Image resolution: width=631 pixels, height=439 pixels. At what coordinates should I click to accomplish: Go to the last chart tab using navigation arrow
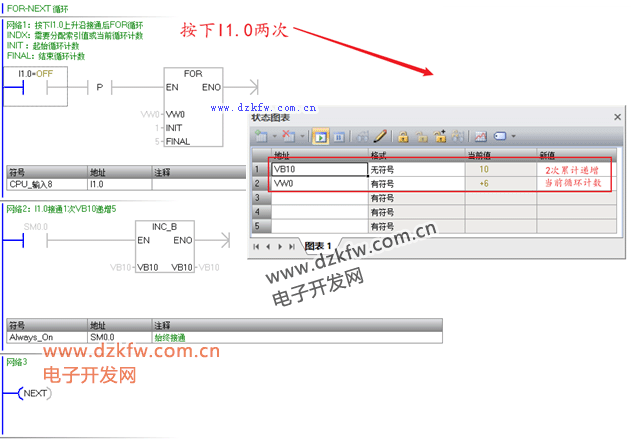point(292,245)
